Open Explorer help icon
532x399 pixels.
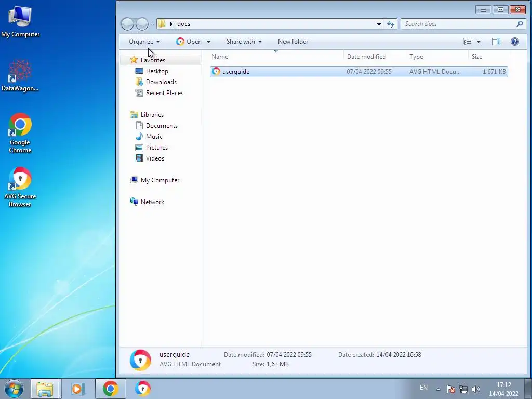pos(515,42)
